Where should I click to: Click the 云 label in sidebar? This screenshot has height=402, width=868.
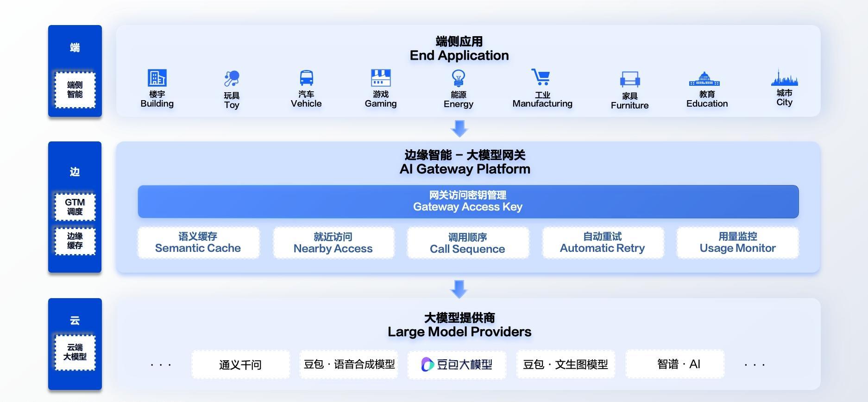(75, 320)
